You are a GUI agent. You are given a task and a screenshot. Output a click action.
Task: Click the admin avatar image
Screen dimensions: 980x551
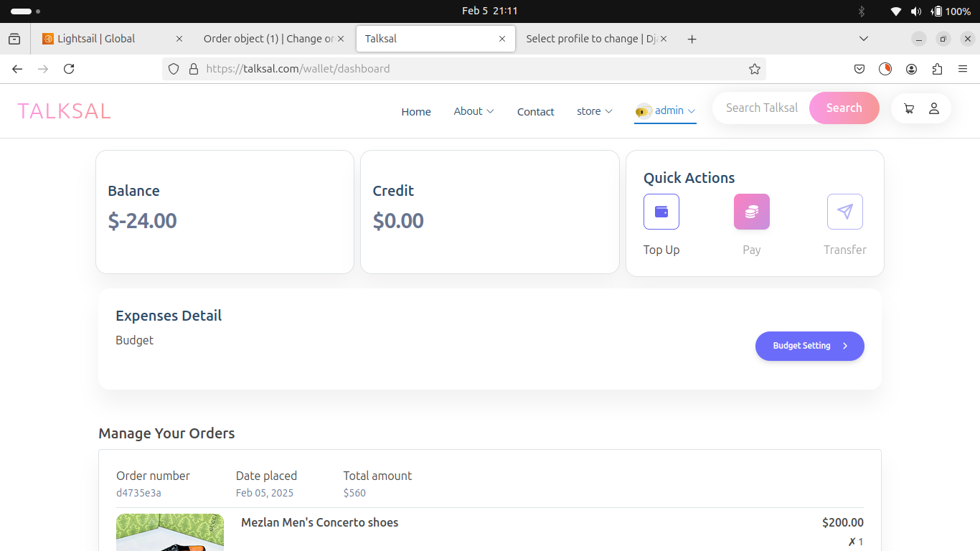(644, 110)
